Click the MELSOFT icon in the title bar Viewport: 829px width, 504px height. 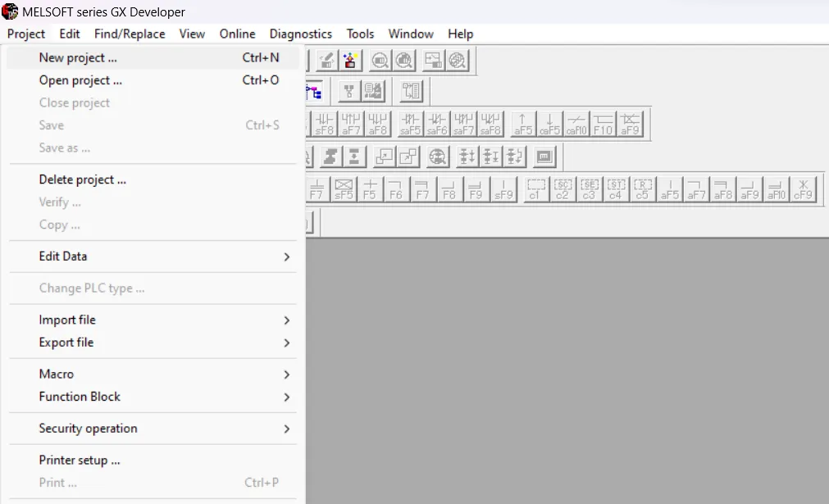pos(10,11)
